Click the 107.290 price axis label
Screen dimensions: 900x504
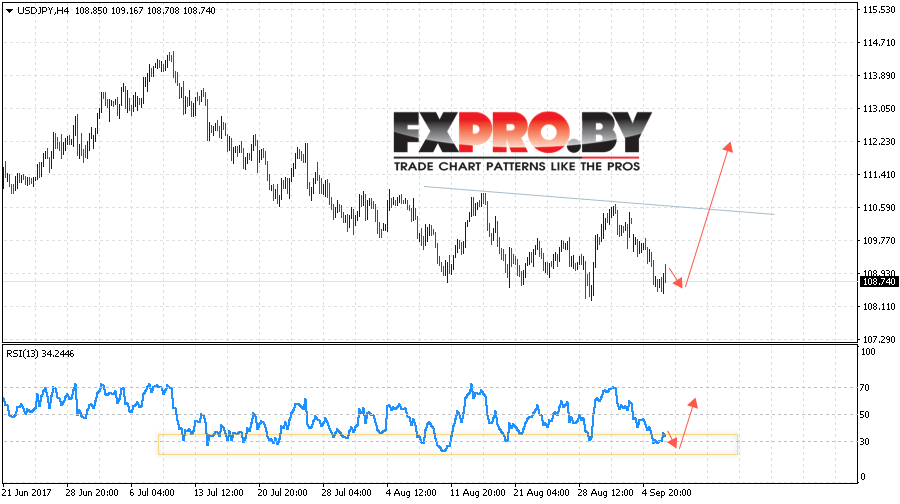pyautogui.click(x=879, y=340)
